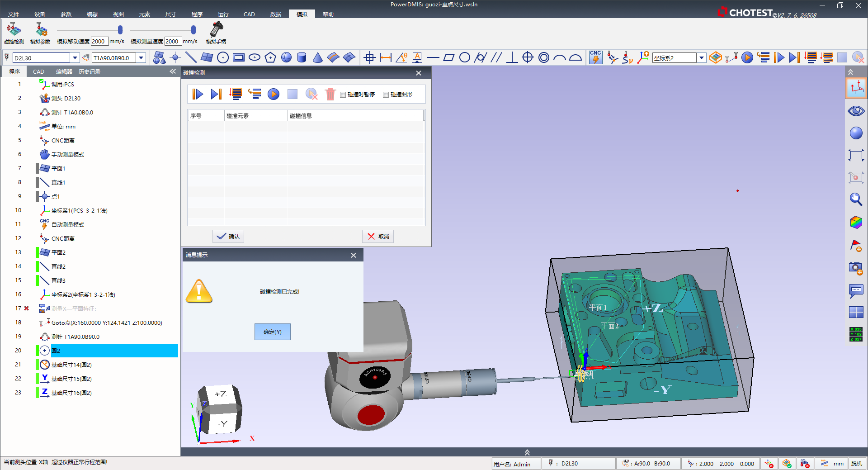Close the 消息提示 message dialog
Image resolution: width=868 pixels, height=470 pixels.
tap(354, 255)
